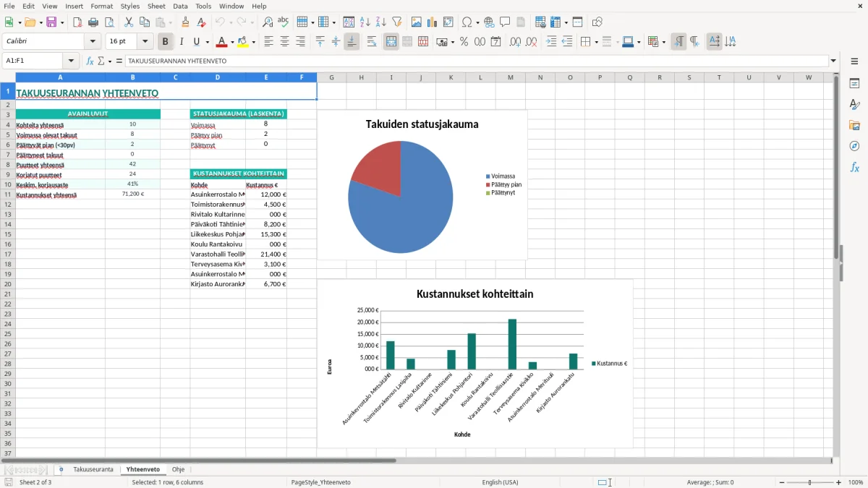Click the Insert Image icon
This screenshot has height=488, width=868.
point(417,22)
